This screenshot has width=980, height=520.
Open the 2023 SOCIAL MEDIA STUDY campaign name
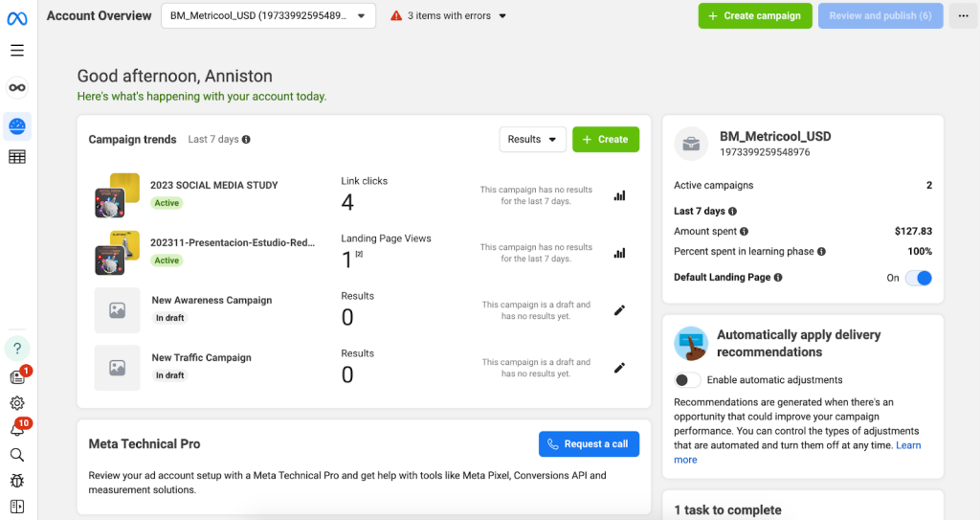click(x=213, y=185)
